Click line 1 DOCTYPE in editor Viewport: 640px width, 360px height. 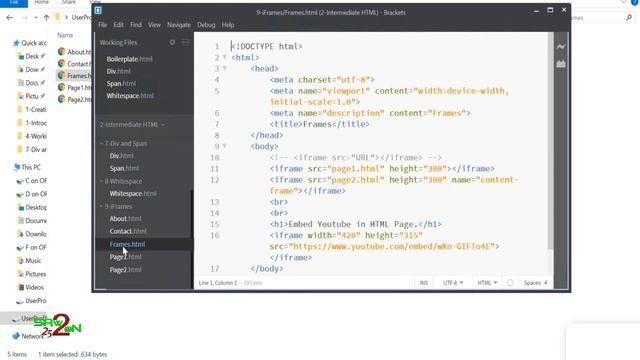pyautogui.click(x=267, y=47)
